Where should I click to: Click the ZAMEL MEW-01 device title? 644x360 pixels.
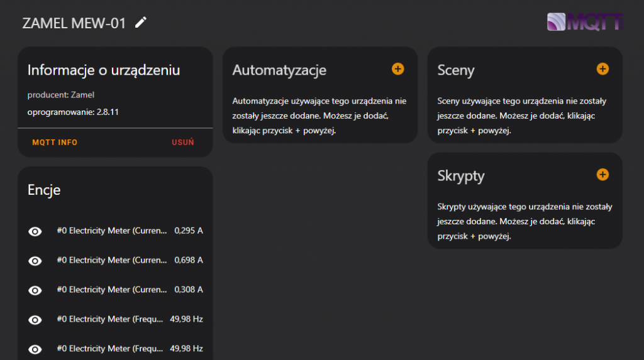[x=74, y=23]
